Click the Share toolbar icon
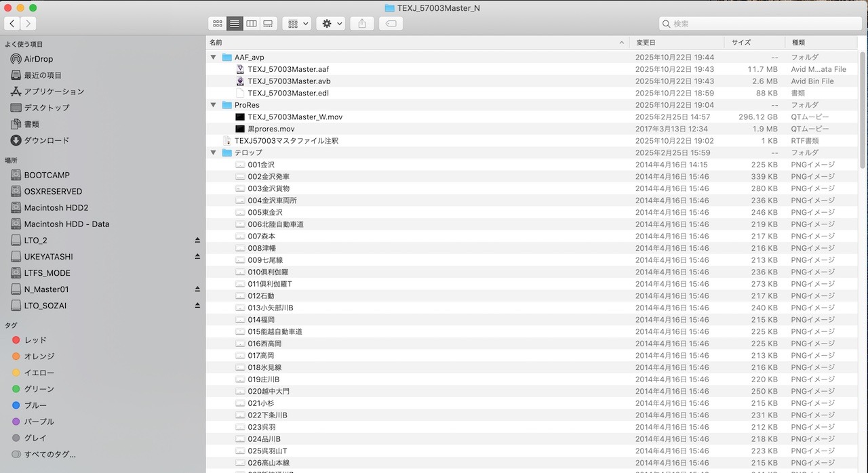Screen dimensions: 868x473 coord(362,24)
